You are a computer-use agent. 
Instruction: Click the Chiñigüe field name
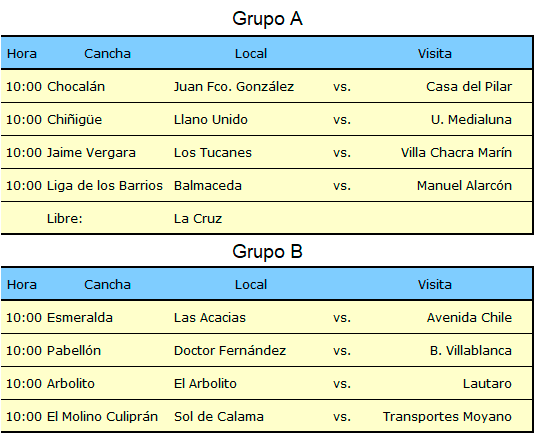(x=74, y=120)
